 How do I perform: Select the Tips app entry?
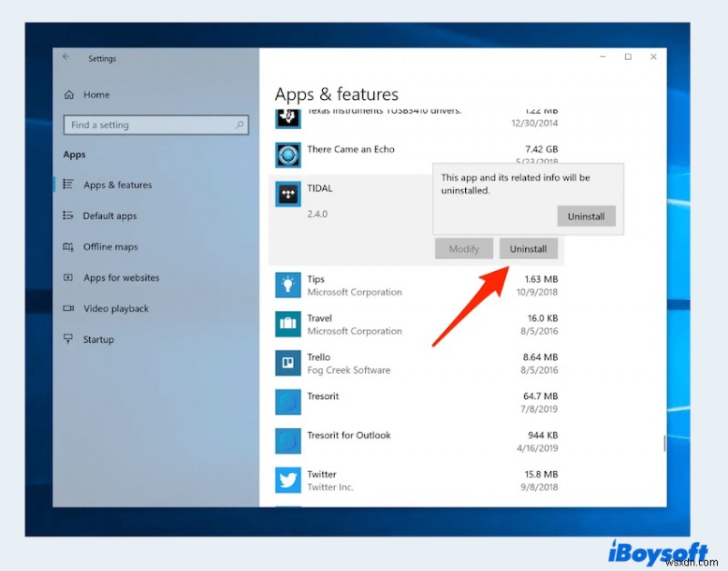pos(417,285)
